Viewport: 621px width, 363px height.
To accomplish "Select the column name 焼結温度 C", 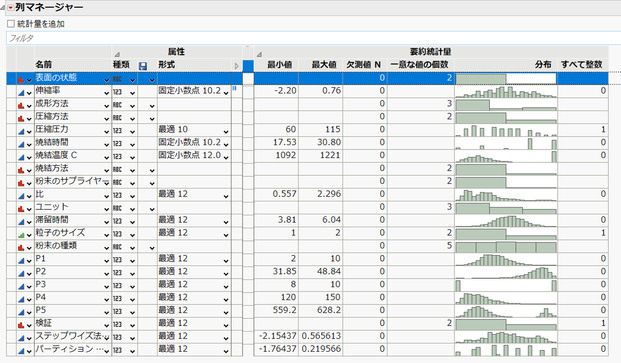I will tap(56, 155).
